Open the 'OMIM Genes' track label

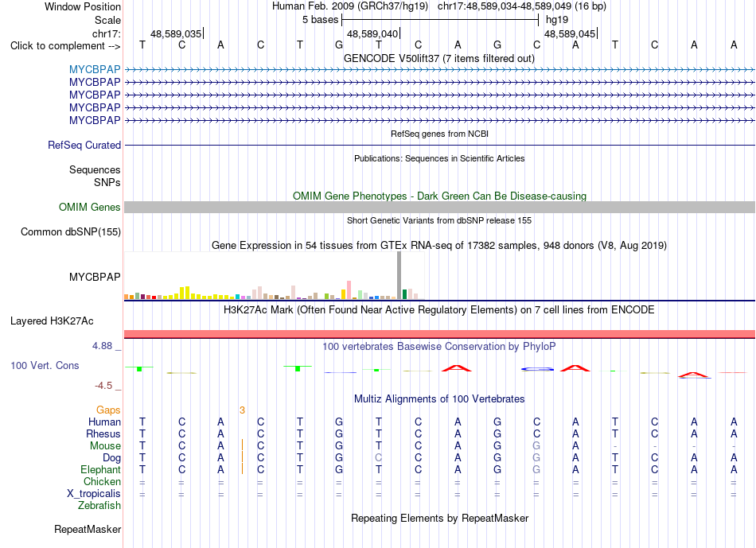(x=89, y=208)
